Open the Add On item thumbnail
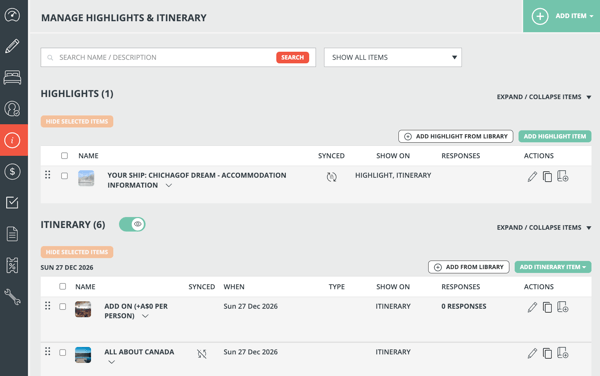 [x=83, y=309]
